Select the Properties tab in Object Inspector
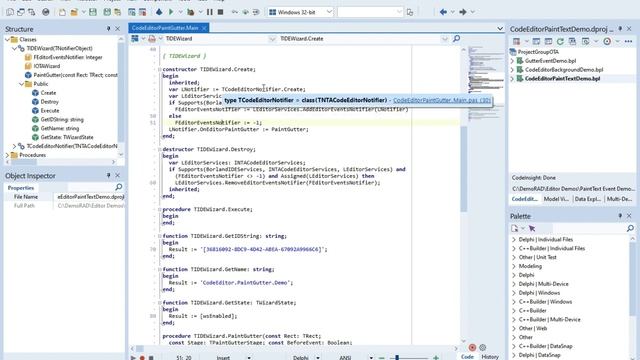The height and width of the screenshot is (360, 640). point(21,188)
